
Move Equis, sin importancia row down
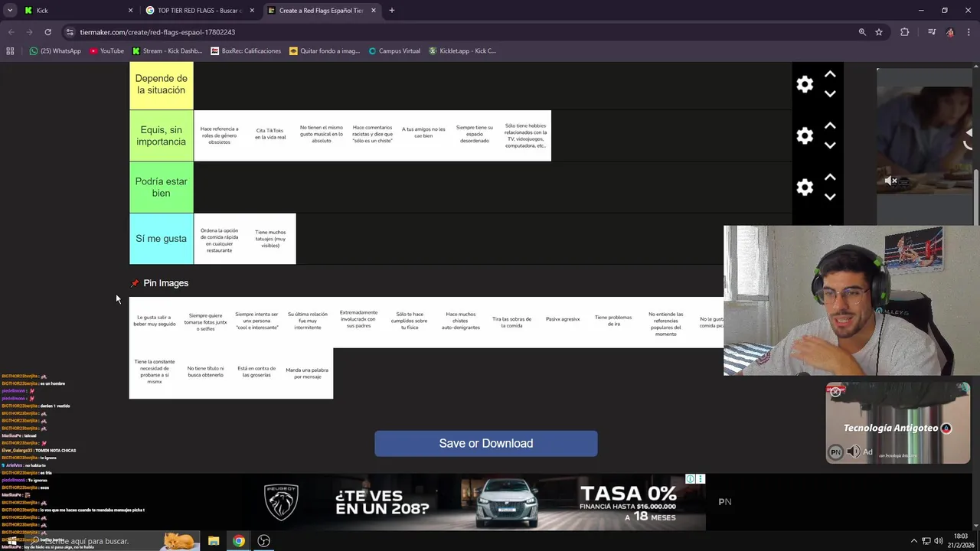830,145
